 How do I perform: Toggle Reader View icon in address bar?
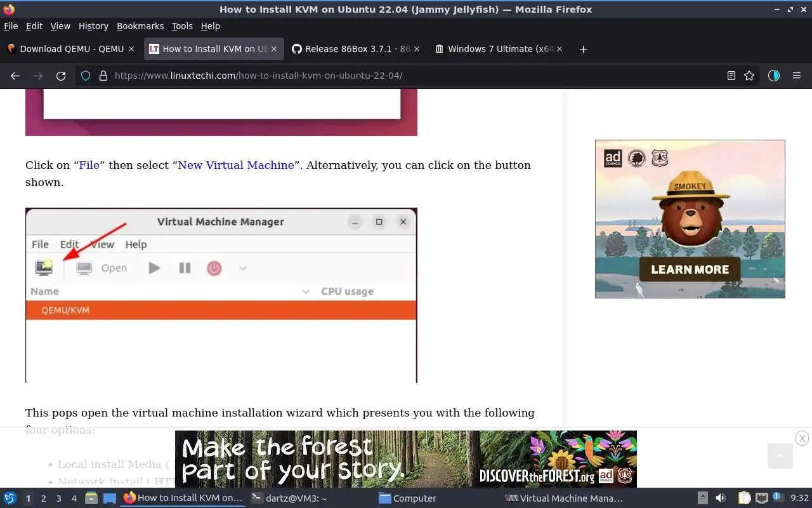[x=731, y=76]
